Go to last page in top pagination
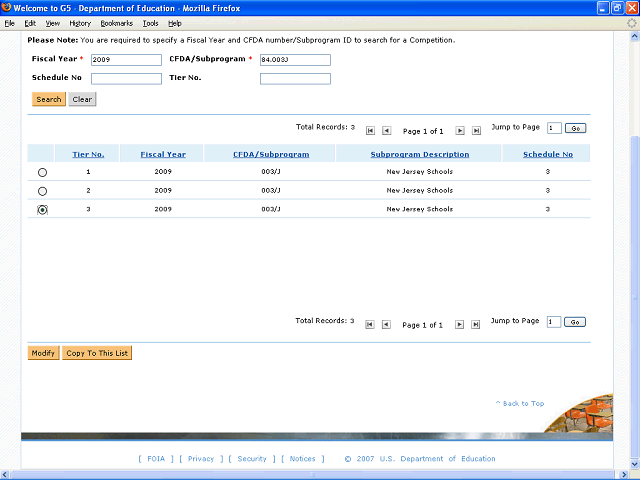 click(x=476, y=130)
